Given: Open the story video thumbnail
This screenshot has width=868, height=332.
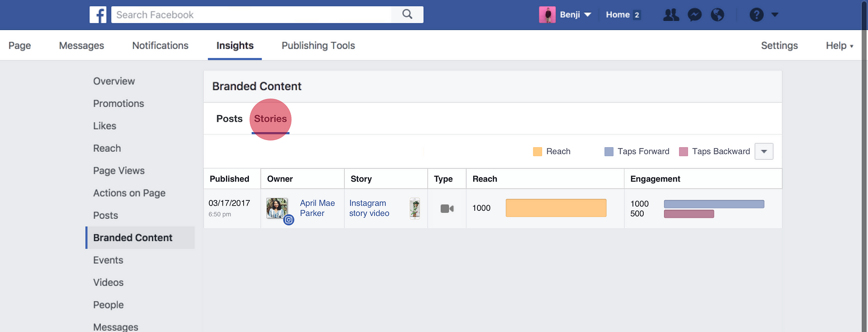Looking at the screenshot, I should [x=415, y=208].
